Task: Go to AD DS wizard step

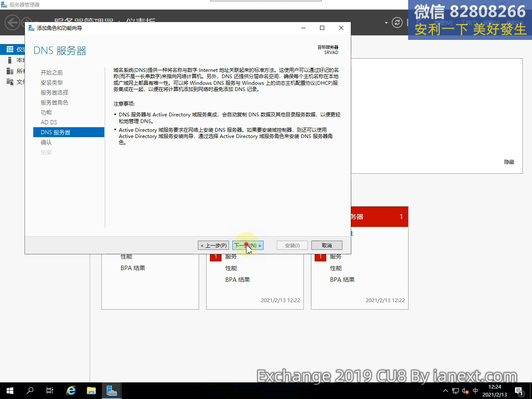Action: (x=49, y=122)
